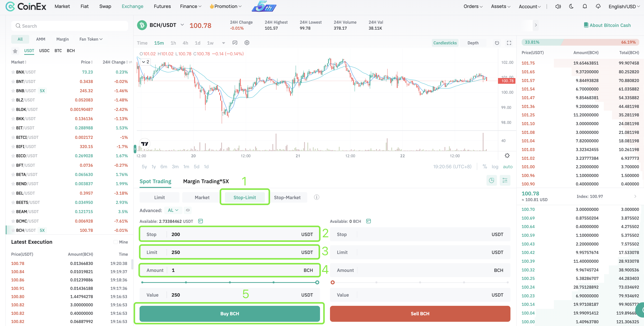644x326 pixels.
Task: Select the 1h chart interval
Action: tap(173, 43)
